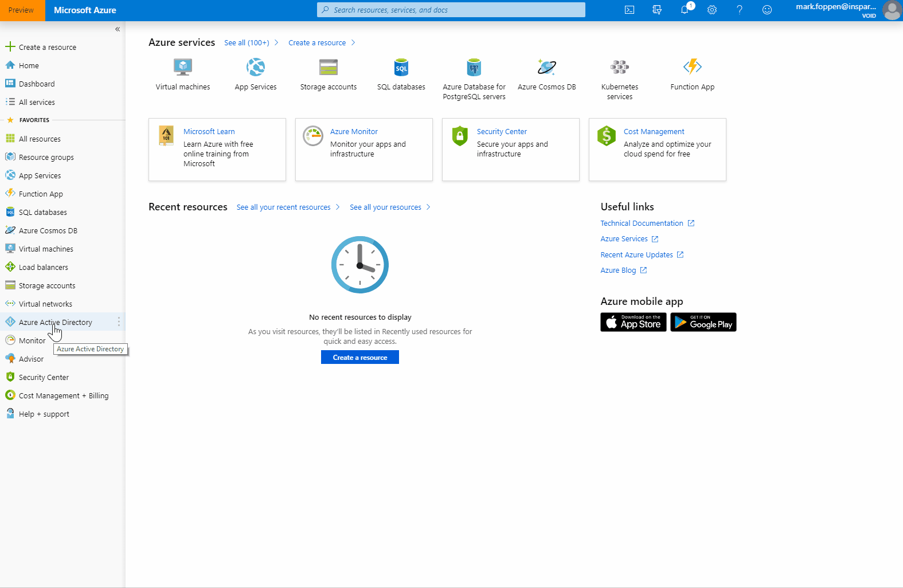
Task: Open Cost Management + Billing
Action: click(x=62, y=395)
